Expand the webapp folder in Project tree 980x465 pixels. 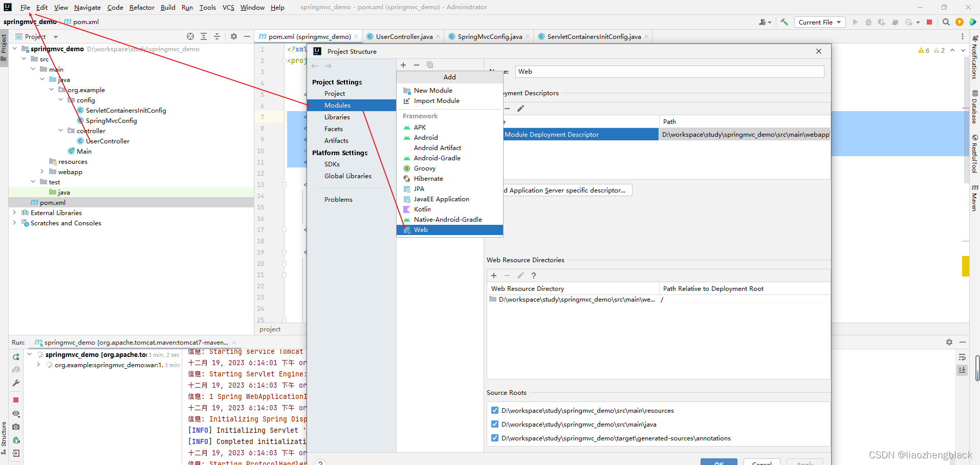[x=42, y=172]
